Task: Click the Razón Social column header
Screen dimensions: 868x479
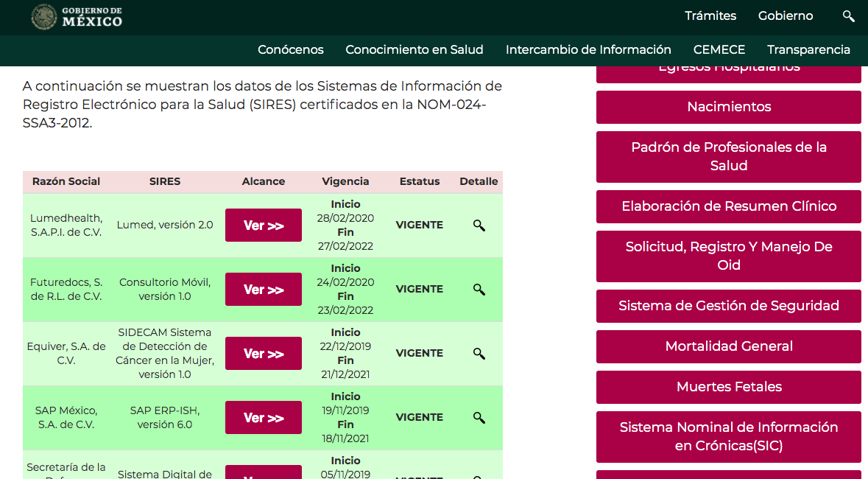Action: [66, 181]
